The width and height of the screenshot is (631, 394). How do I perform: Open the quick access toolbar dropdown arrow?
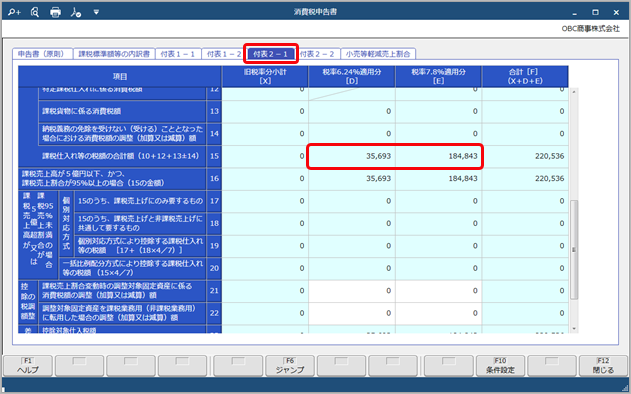pyautogui.click(x=96, y=12)
